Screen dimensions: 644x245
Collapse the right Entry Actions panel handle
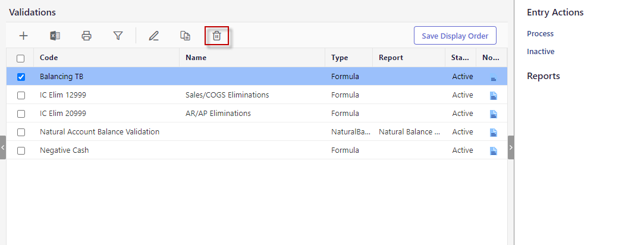click(x=511, y=147)
